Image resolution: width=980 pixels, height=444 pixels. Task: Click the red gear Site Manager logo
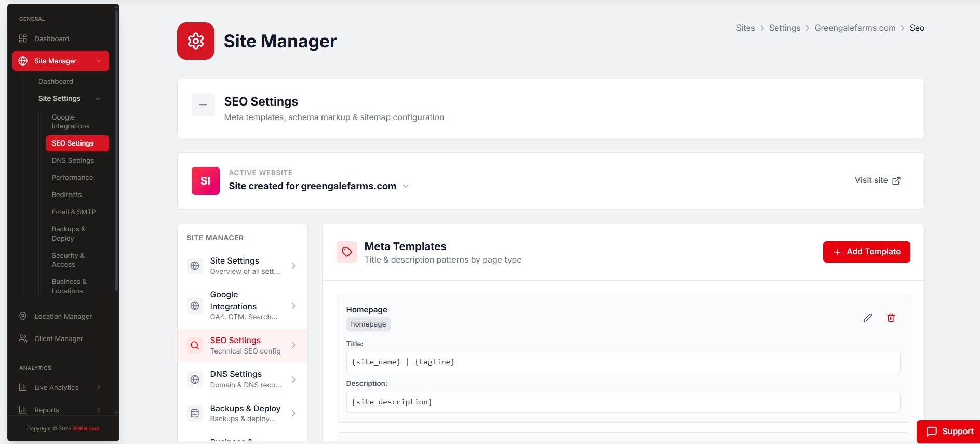tap(196, 41)
